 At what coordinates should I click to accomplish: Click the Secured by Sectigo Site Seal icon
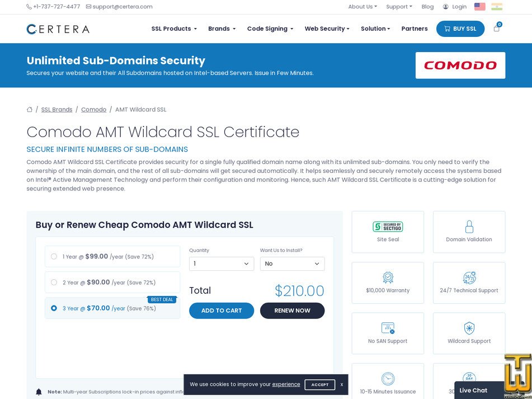(x=388, y=227)
